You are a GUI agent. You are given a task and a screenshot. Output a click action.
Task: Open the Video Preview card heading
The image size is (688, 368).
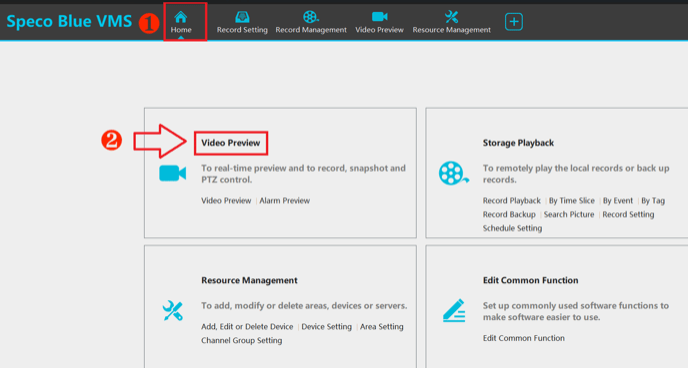coord(231,143)
